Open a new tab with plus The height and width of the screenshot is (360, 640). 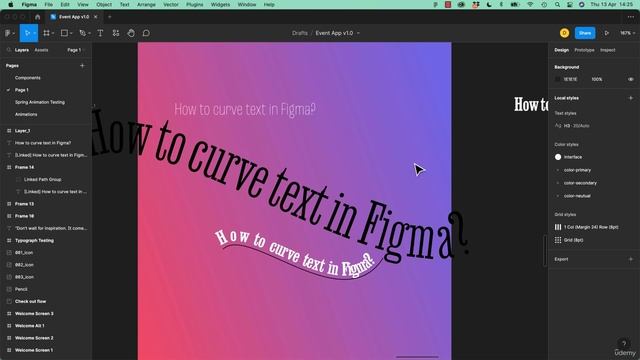(x=109, y=17)
